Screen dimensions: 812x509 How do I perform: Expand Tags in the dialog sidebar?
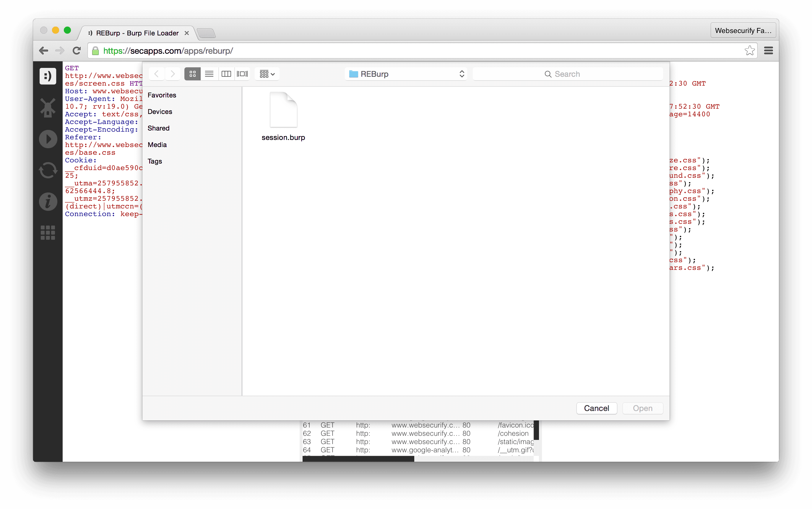tap(155, 161)
